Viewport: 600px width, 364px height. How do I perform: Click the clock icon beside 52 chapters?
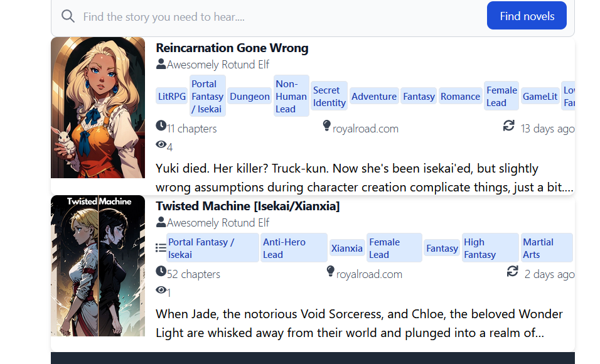(x=161, y=272)
